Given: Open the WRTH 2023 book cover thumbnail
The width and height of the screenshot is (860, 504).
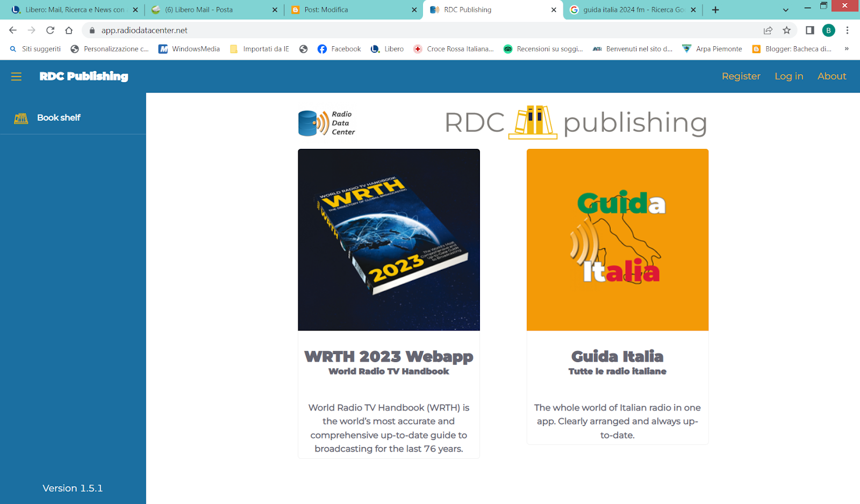Looking at the screenshot, I should 389,240.
